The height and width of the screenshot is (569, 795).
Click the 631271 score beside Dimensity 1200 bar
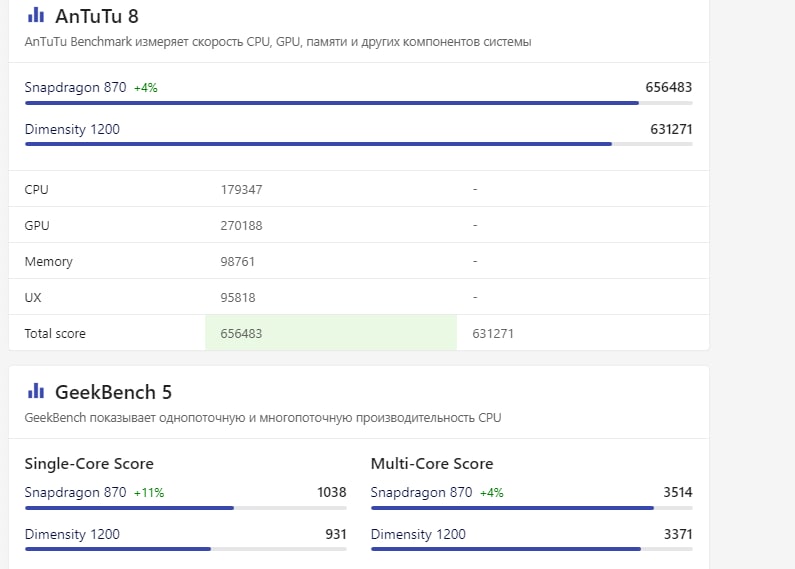click(x=671, y=129)
